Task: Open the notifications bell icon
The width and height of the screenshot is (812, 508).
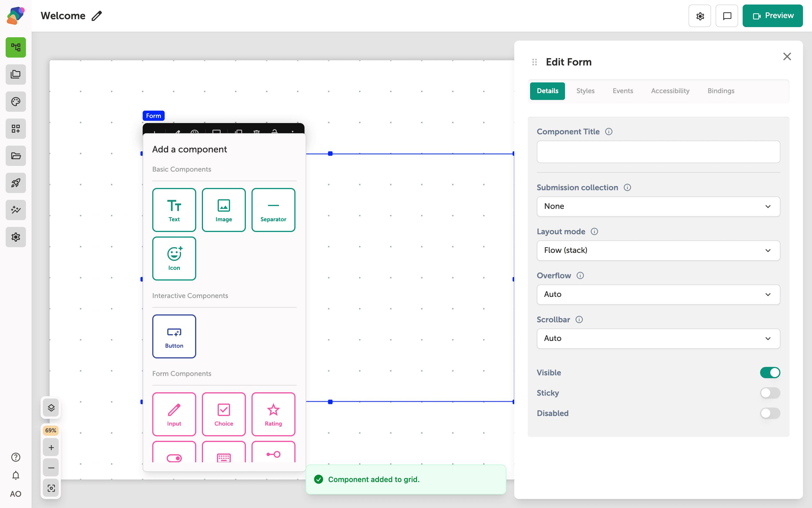Action: 16,475
